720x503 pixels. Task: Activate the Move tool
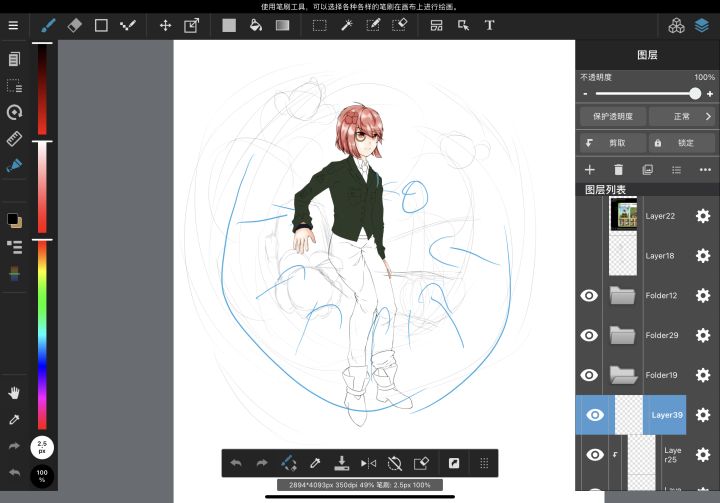click(x=165, y=25)
